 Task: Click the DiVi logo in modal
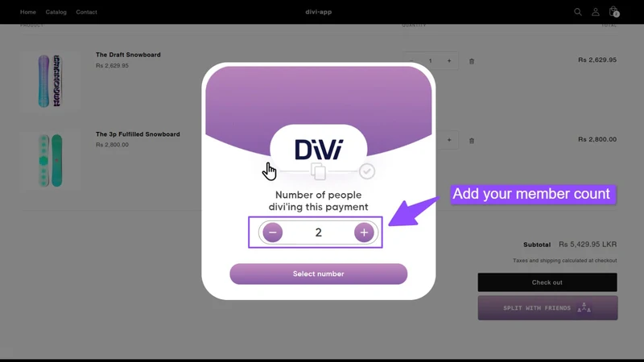(x=318, y=149)
